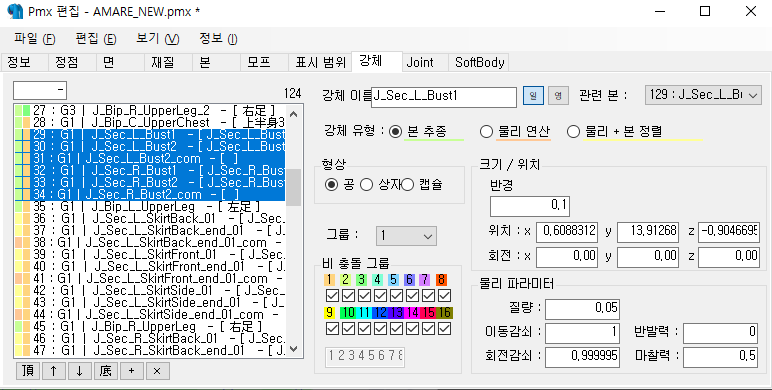
Task: Switch to the Joint tab
Action: click(x=424, y=63)
